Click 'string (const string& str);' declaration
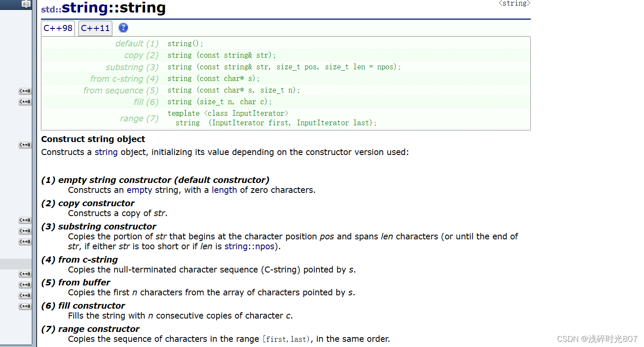The width and height of the screenshot is (644, 347). click(222, 55)
